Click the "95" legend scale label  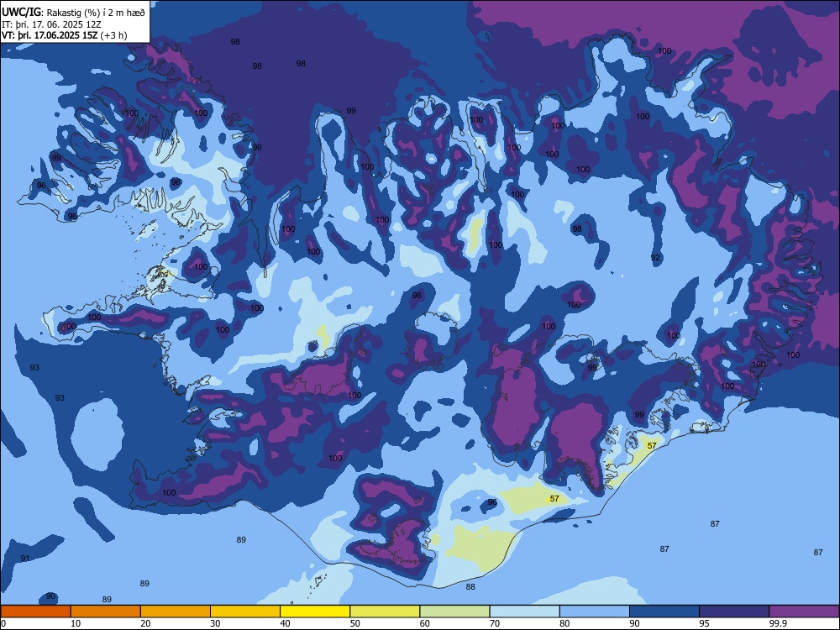(x=705, y=623)
